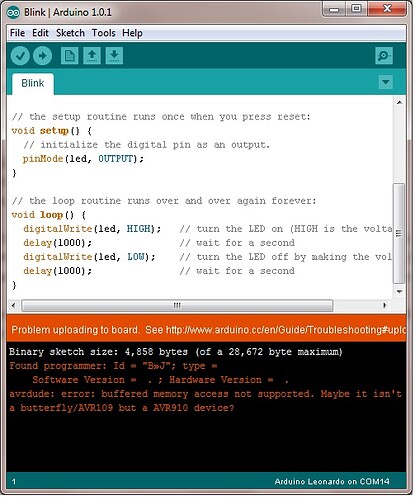Click the first 'delay(1000);' statement

coord(58,243)
